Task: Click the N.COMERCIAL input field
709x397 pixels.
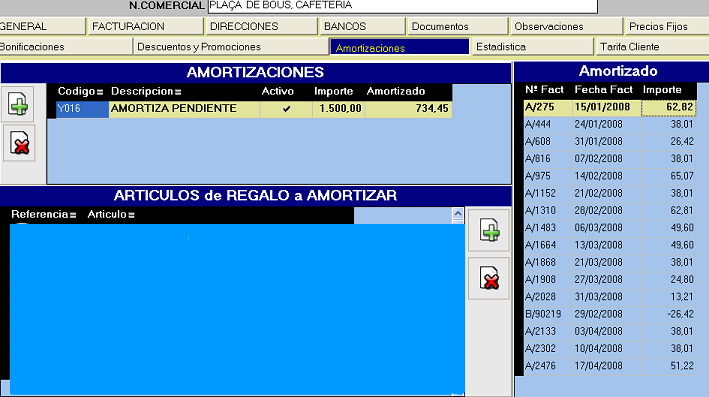Action: (x=402, y=5)
